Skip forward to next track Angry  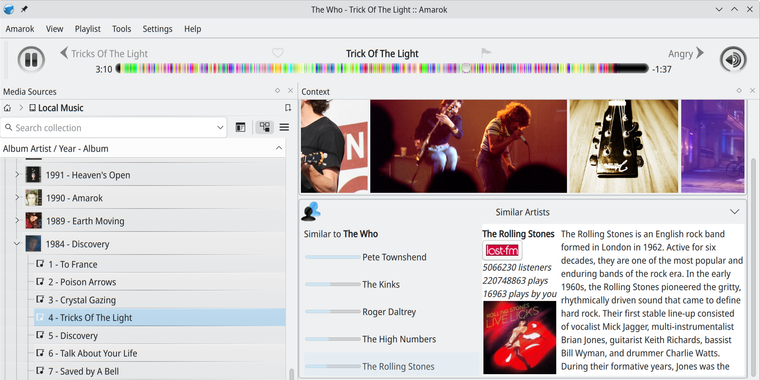tap(686, 53)
